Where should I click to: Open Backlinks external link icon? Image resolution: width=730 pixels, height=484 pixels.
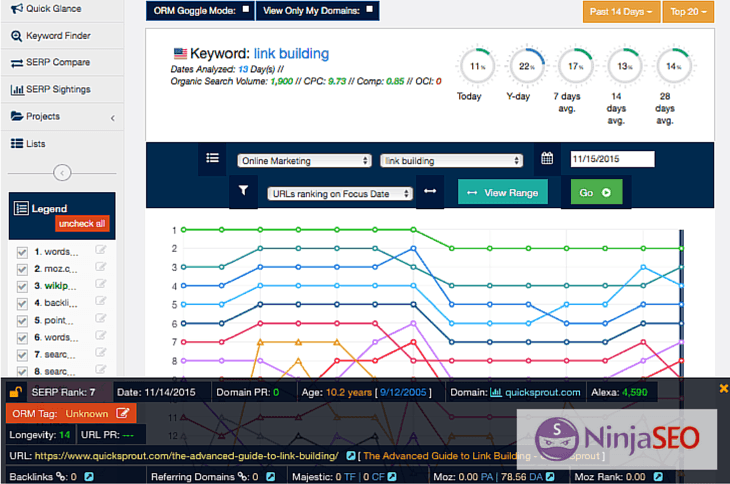point(89,477)
